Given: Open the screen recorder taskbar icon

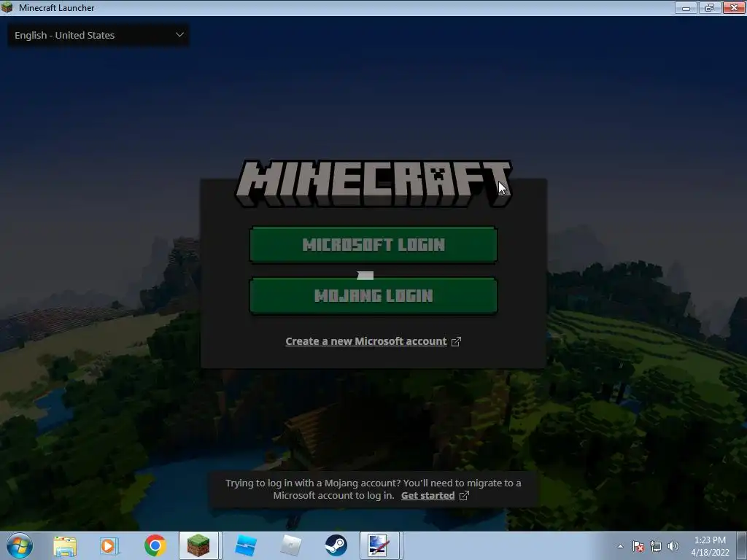Looking at the screenshot, I should tap(379, 545).
